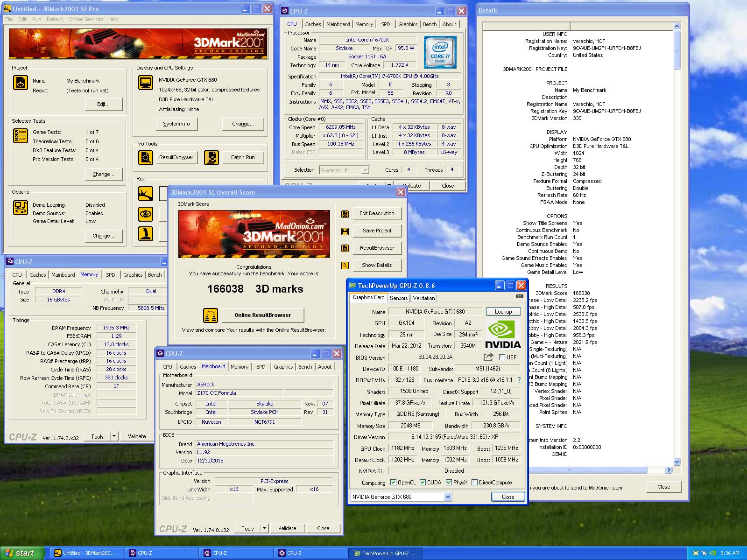
Task: Toggle the UEFI checkbox in GPU-Z
Action: point(502,357)
